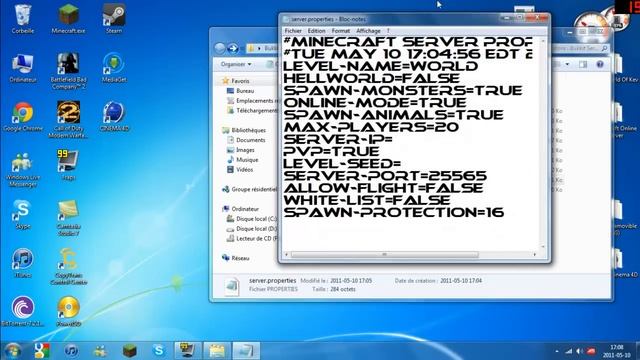Switch to Notepad taskbar button
This screenshot has height=360, width=640.
pos(246,350)
